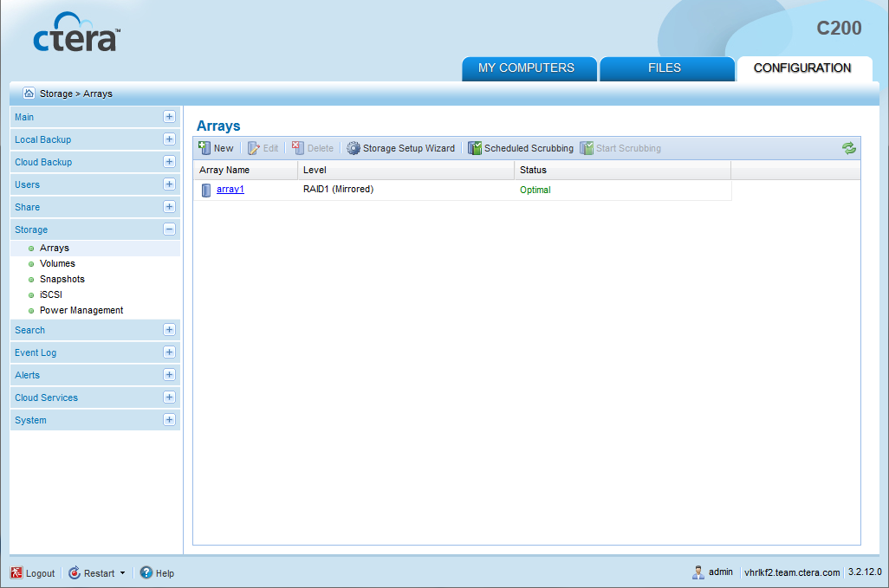This screenshot has height=588, width=889.
Task: Click the Event Log menu label
Action: tap(36, 352)
